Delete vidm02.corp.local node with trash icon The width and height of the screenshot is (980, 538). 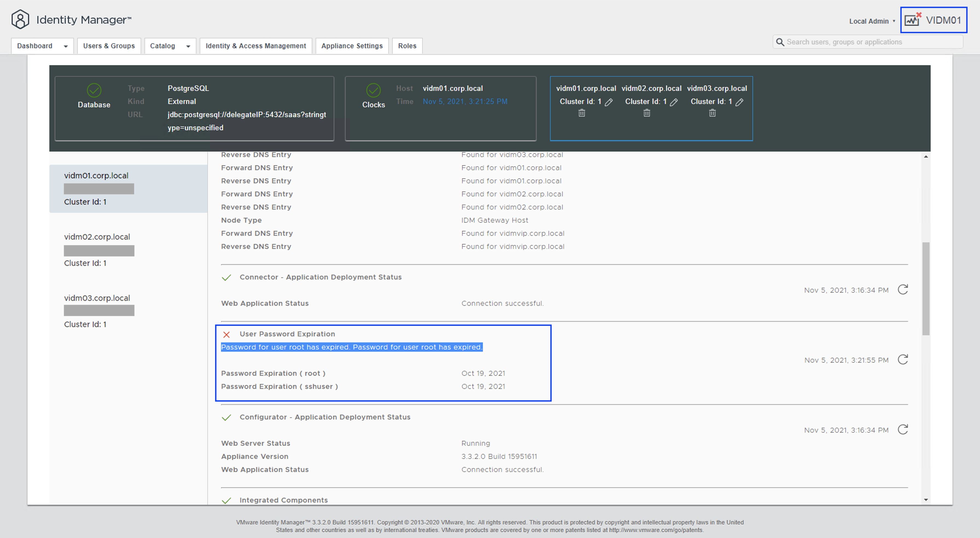647,113
